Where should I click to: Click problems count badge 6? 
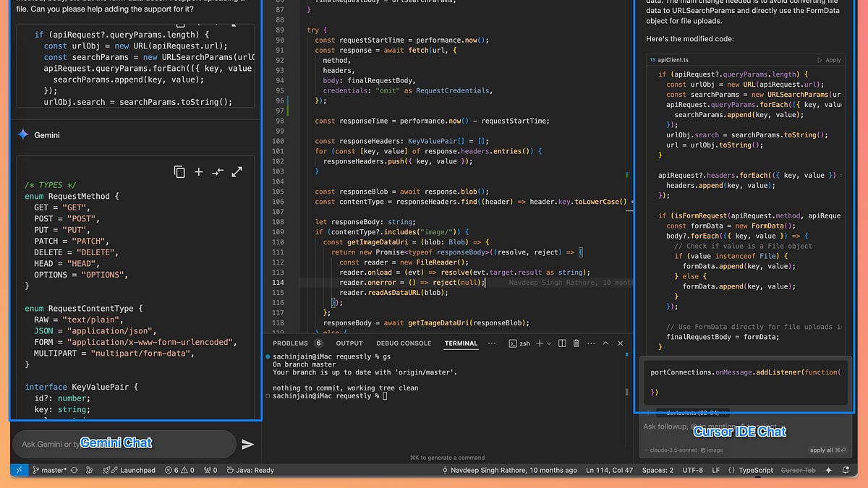click(x=318, y=343)
